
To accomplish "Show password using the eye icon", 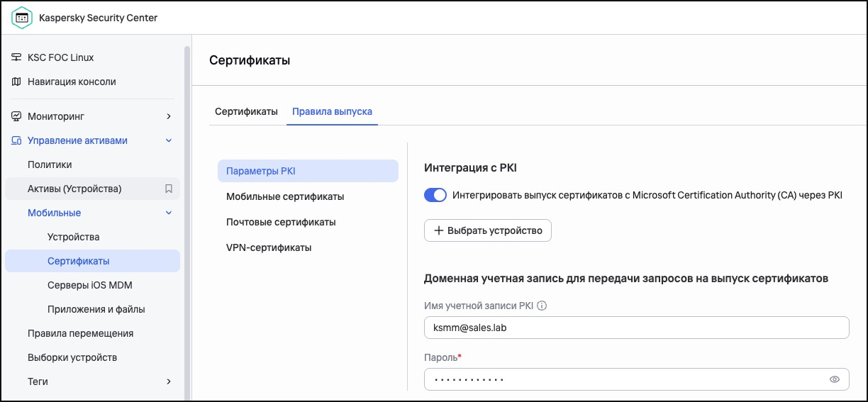I will [835, 379].
